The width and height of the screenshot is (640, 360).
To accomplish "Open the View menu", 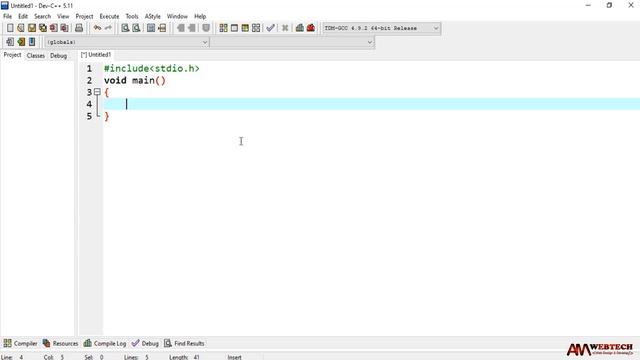I will pos(63,16).
